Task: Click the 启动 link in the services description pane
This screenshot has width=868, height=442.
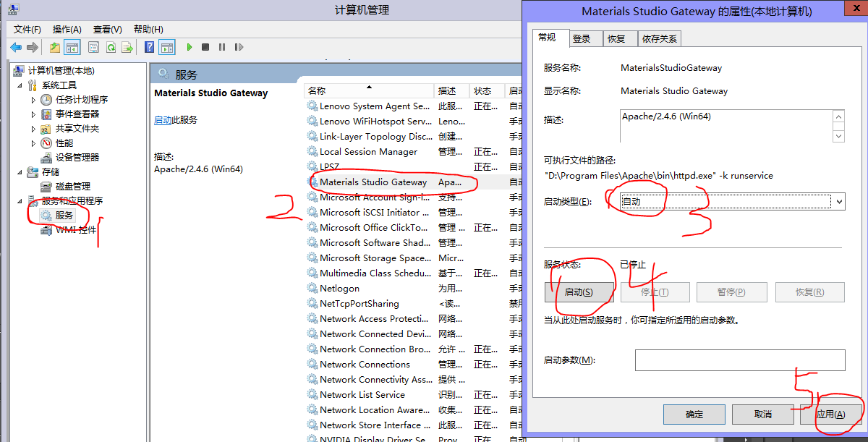Action: pos(163,120)
